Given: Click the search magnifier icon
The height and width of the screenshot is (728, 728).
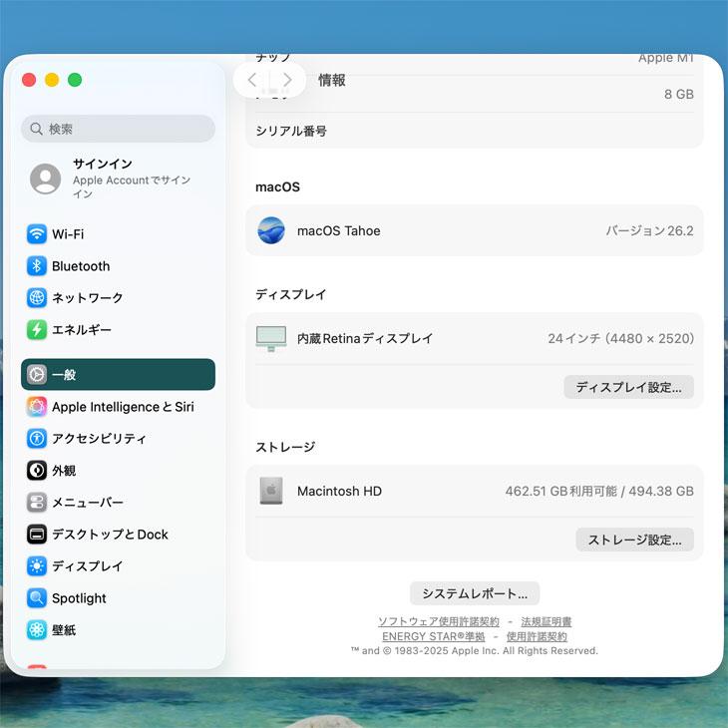Looking at the screenshot, I should point(36,129).
